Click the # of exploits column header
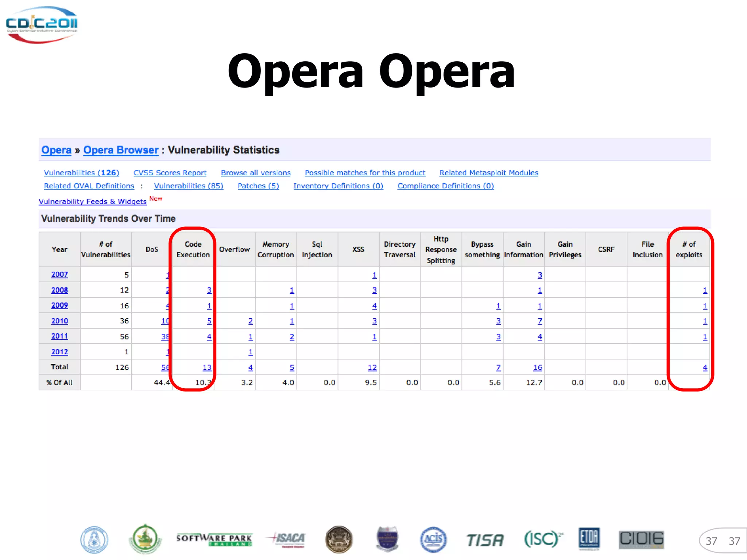 (x=689, y=249)
